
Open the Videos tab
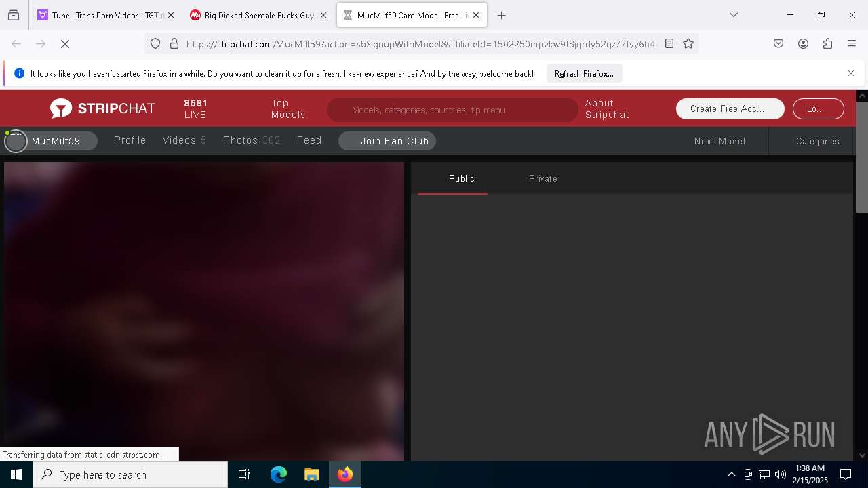click(x=184, y=140)
